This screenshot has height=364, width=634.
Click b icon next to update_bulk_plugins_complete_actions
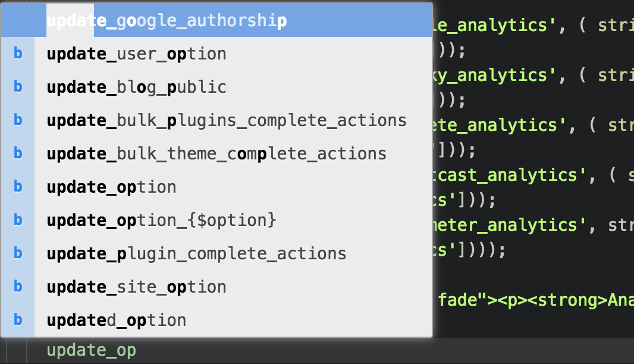pos(18,120)
